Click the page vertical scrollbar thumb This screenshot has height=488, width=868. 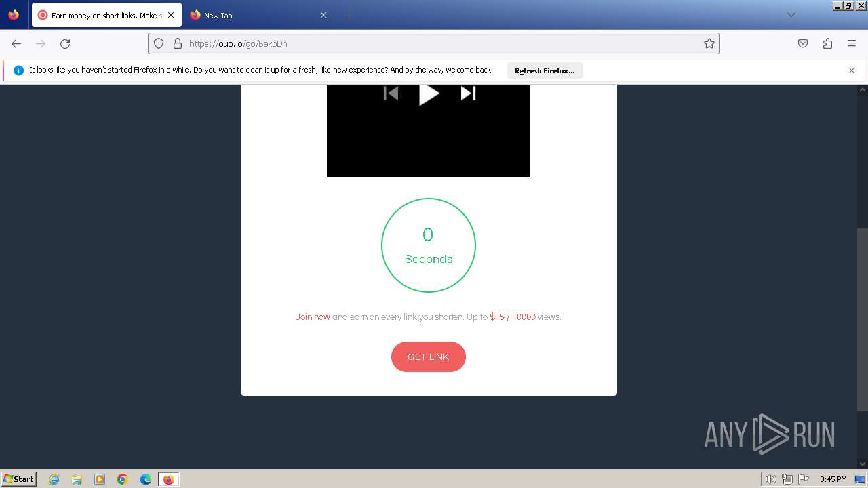pyautogui.click(x=863, y=320)
